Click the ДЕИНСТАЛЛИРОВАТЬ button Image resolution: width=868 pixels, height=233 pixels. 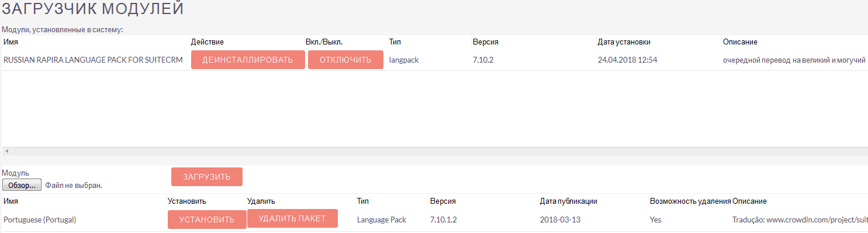click(x=248, y=60)
